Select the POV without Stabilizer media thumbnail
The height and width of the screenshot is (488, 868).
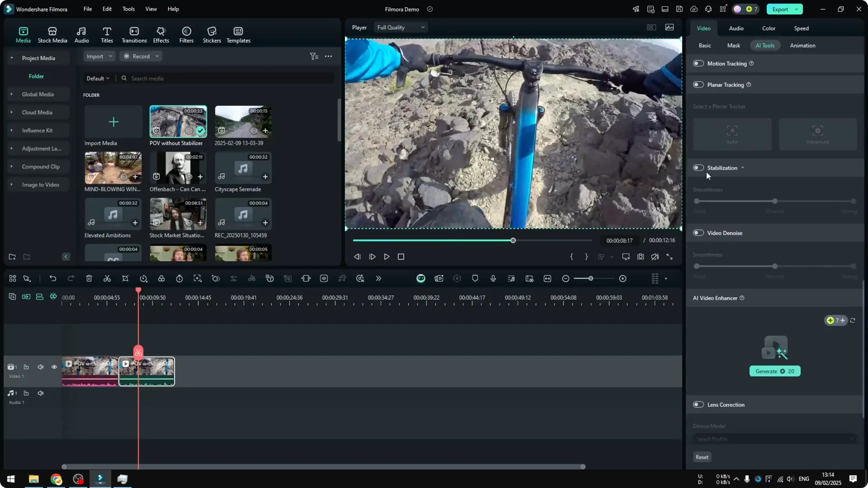point(178,121)
